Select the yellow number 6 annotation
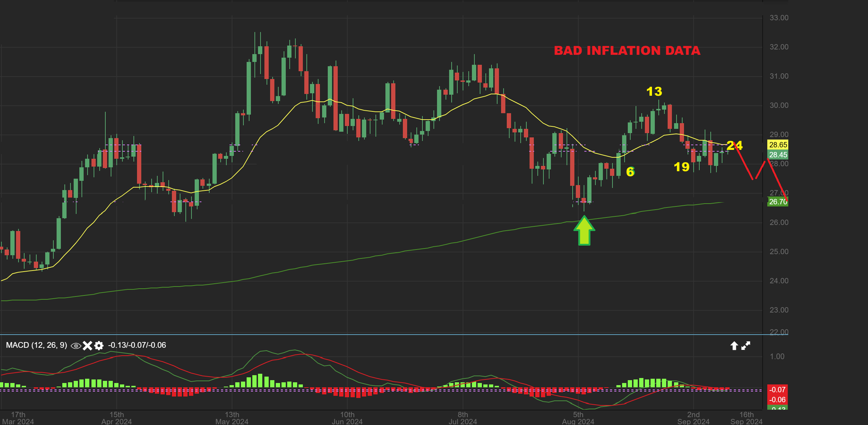This screenshot has width=868, height=425. (x=630, y=172)
